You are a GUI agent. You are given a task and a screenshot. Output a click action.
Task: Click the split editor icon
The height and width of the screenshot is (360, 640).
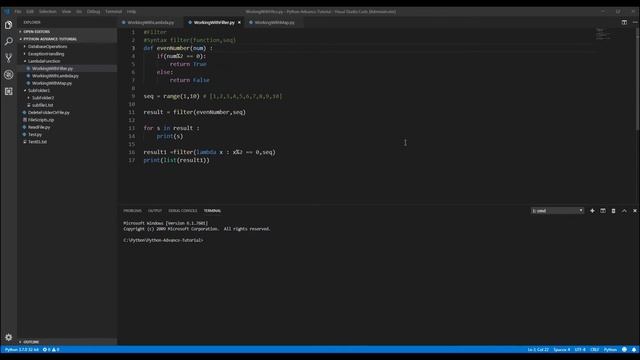coord(624,22)
